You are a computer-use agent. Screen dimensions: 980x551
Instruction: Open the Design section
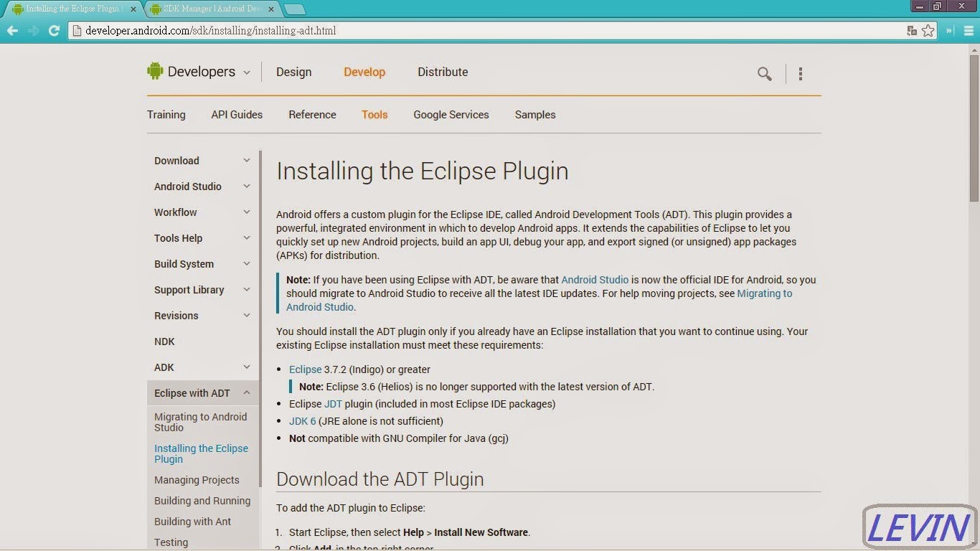[294, 72]
